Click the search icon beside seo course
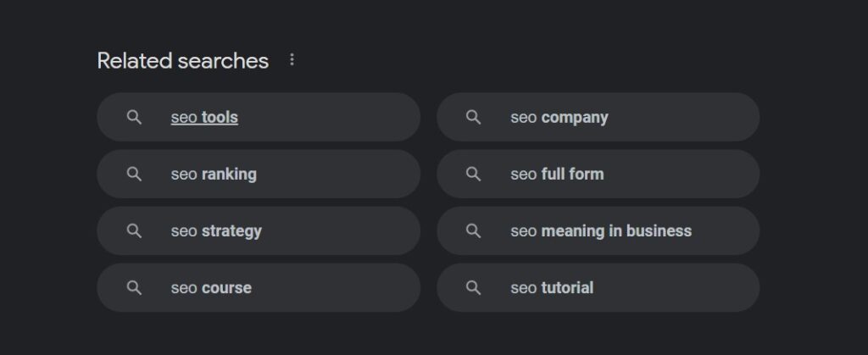Viewport: 868px width, 355px height. pos(134,287)
